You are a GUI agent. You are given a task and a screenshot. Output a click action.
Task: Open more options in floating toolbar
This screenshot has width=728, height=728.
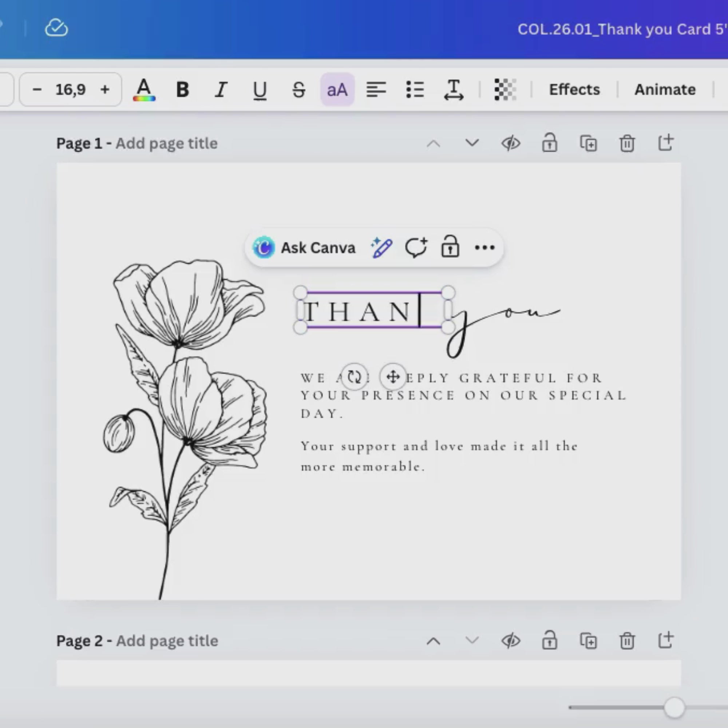coord(484,248)
